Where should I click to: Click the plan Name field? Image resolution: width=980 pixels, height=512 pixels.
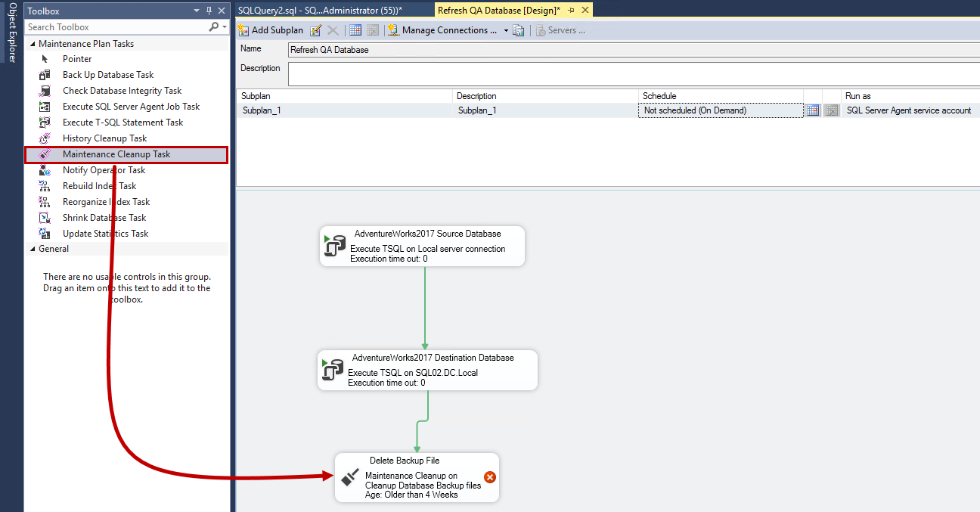coord(634,50)
